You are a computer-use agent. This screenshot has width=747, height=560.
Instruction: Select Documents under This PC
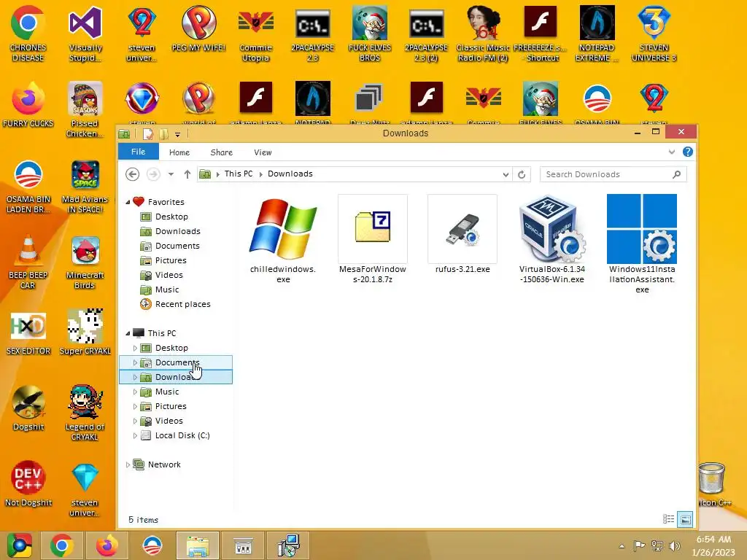[x=176, y=362]
